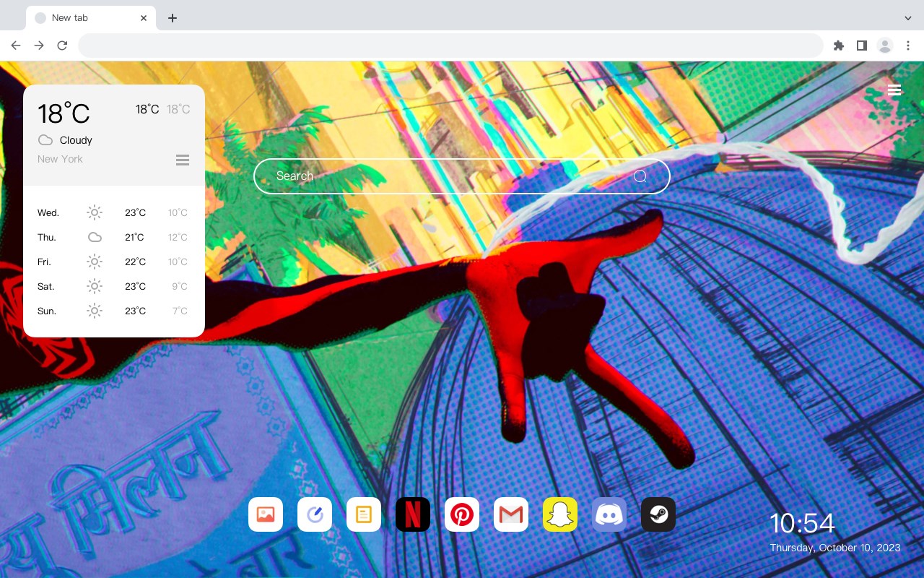The image size is (924, 578).
Task: Launch the Netflix shortcut
Action: [x=413, y=514]
